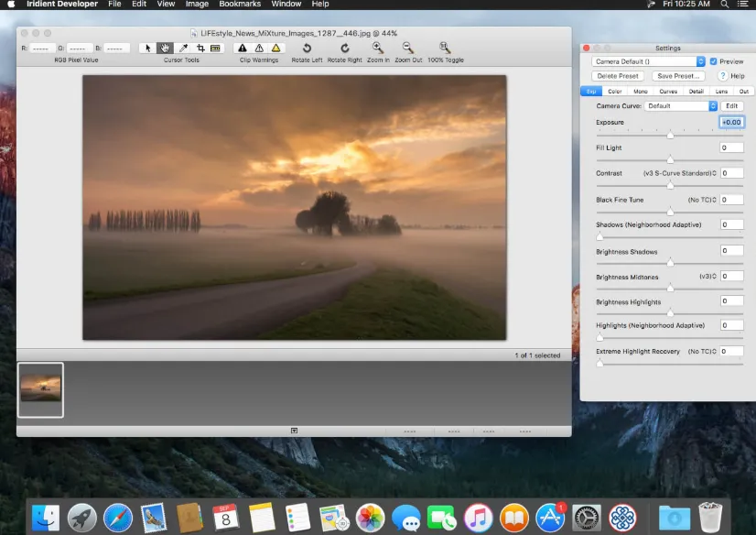Open the Iridient Developer dock icon
Image resolution: width=756 pixels, height=535 pixels.
tap(622, 518)
